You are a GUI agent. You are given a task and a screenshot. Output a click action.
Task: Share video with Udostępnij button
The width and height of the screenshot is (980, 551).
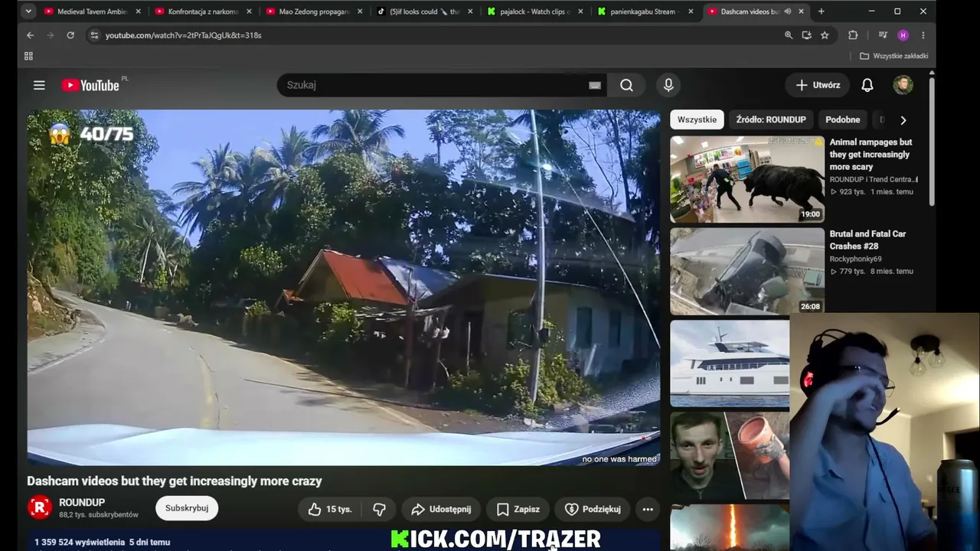pos(441,509)
